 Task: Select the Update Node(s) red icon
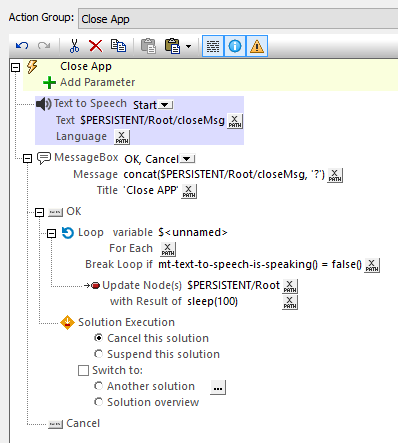tap(95, 286)
